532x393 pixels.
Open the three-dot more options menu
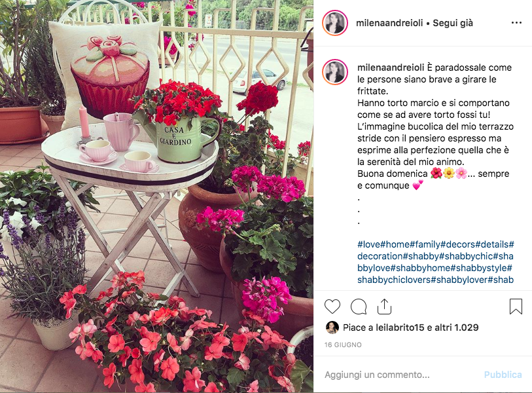click(x=516, y=23)
